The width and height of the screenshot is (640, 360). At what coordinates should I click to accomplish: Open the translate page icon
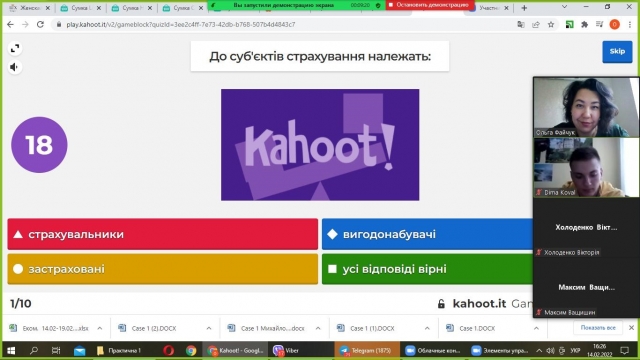coord(521,24)
